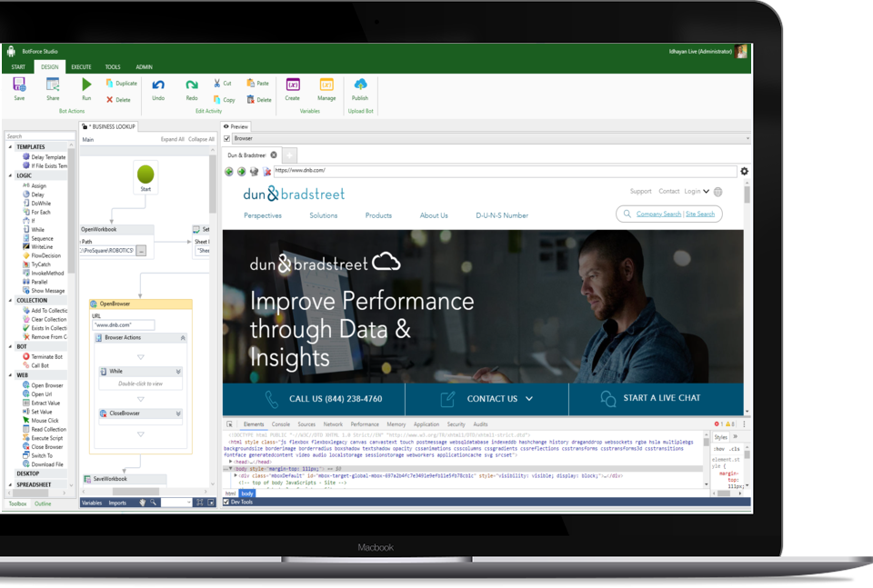Run the bot with the green play icon
The width and height of the screenshot is (873, 588).
click(x=86, y=85)
